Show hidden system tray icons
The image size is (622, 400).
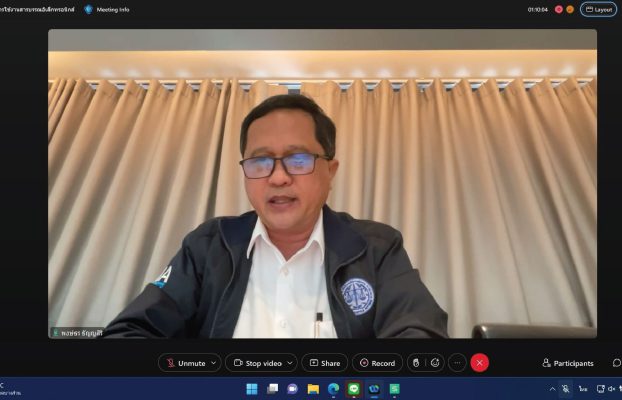552,389
